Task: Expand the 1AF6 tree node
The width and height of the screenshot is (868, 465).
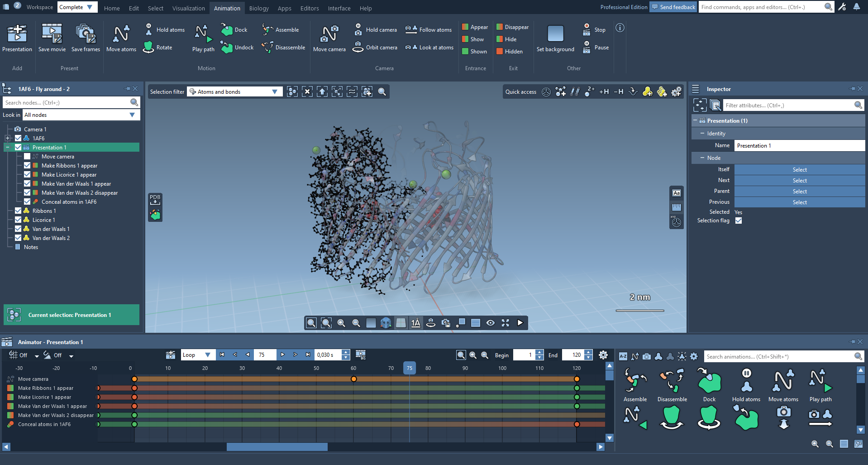Action: pos(8,139)
